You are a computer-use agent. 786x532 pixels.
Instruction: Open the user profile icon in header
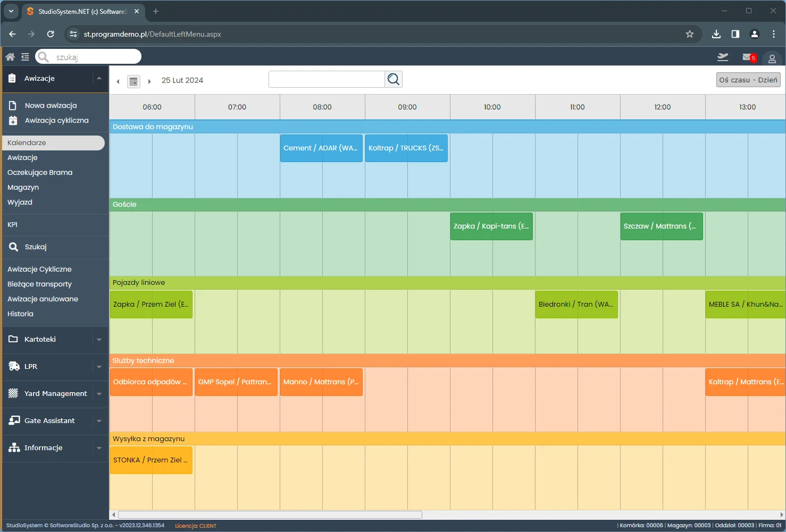click(x=772, y=58)
